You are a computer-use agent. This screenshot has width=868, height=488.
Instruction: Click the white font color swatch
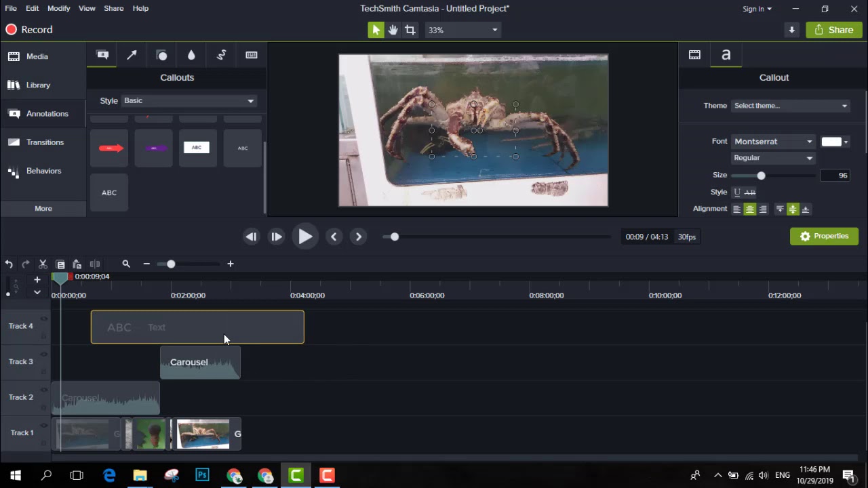831,142
